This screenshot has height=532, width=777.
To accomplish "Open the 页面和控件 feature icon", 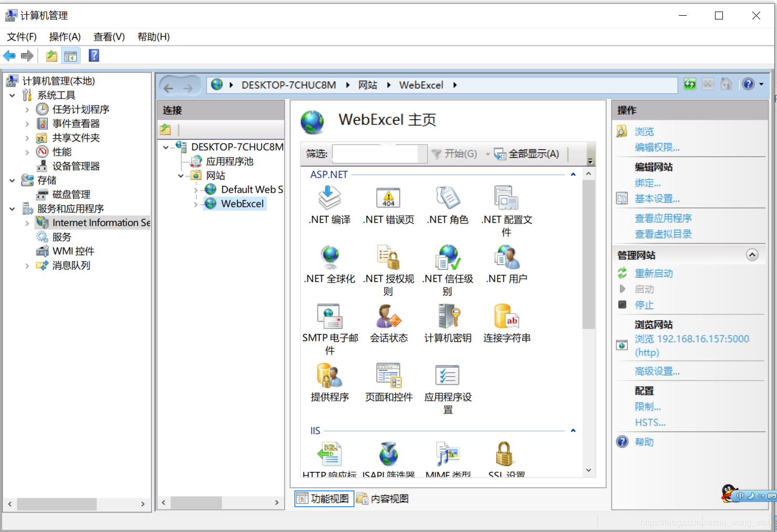I will (389, 376).
